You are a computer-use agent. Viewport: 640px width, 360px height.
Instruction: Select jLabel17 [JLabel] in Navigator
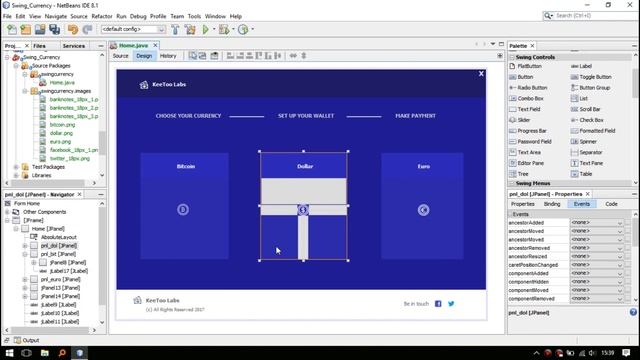tap(69, 271)
